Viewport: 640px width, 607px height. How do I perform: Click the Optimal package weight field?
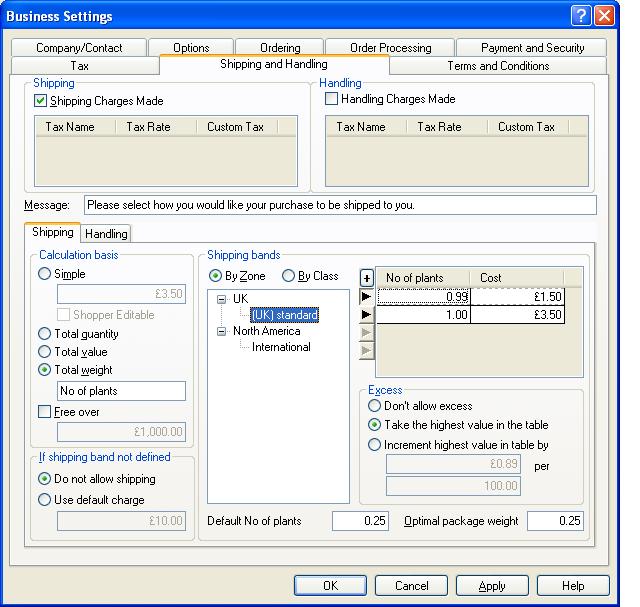click(555, 521)
